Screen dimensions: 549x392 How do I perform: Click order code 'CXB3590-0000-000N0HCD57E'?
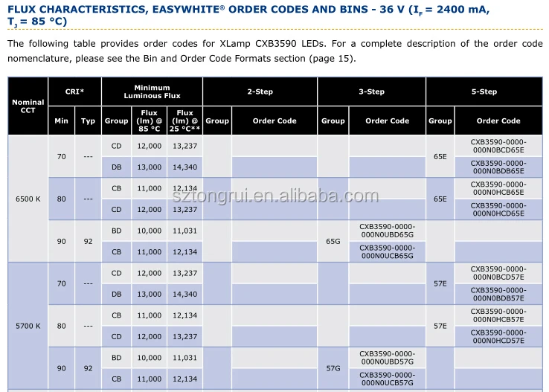498,336
